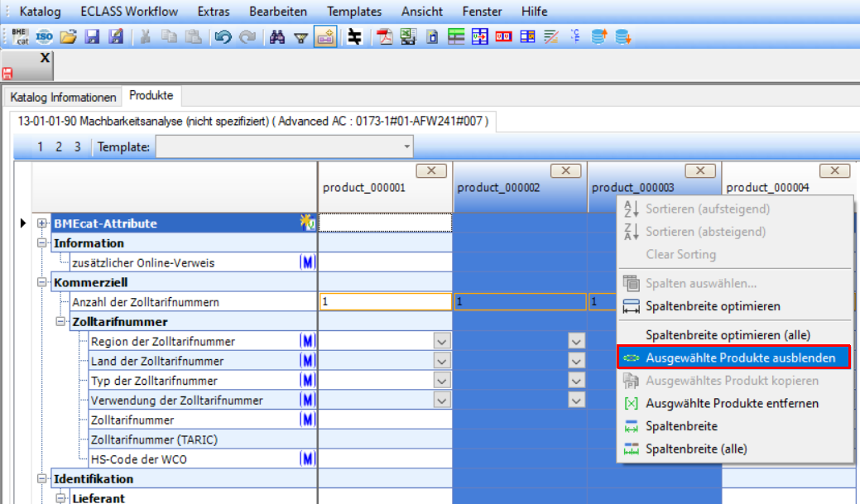Image resolution: width=860 pixels, height=504 pixels.
Task: Close the product_000001 column with X button
Action: click(x=430, y=170)
